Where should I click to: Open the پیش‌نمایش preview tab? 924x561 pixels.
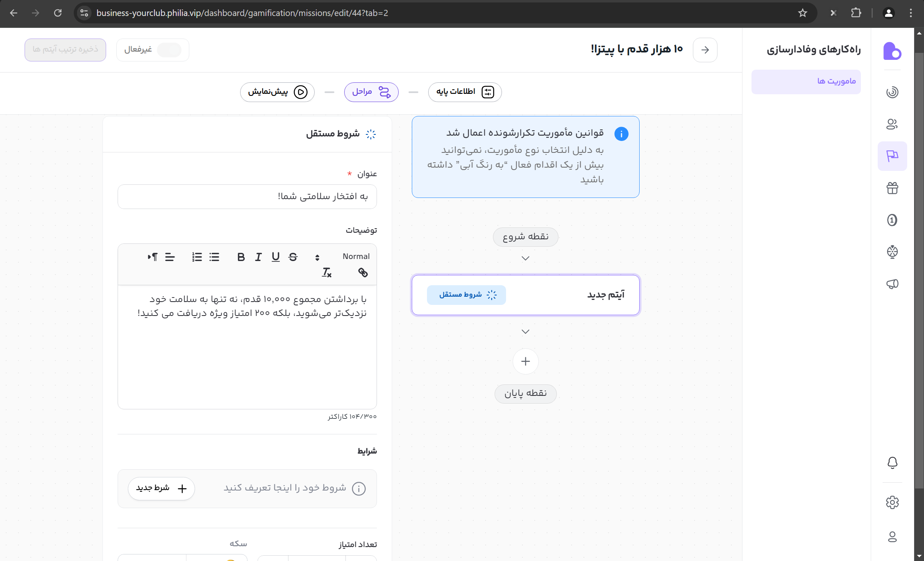[277, 92]
